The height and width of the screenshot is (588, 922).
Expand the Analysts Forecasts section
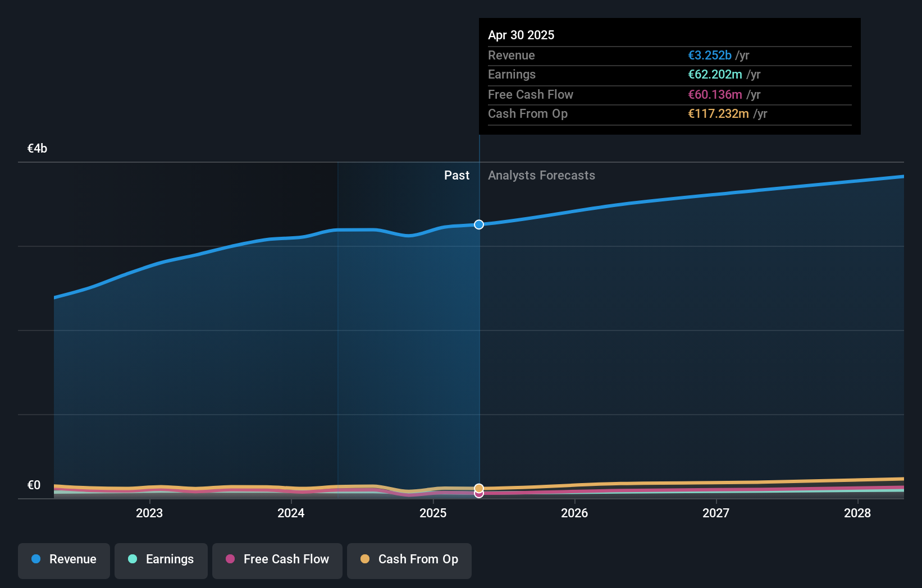point(541,175)
